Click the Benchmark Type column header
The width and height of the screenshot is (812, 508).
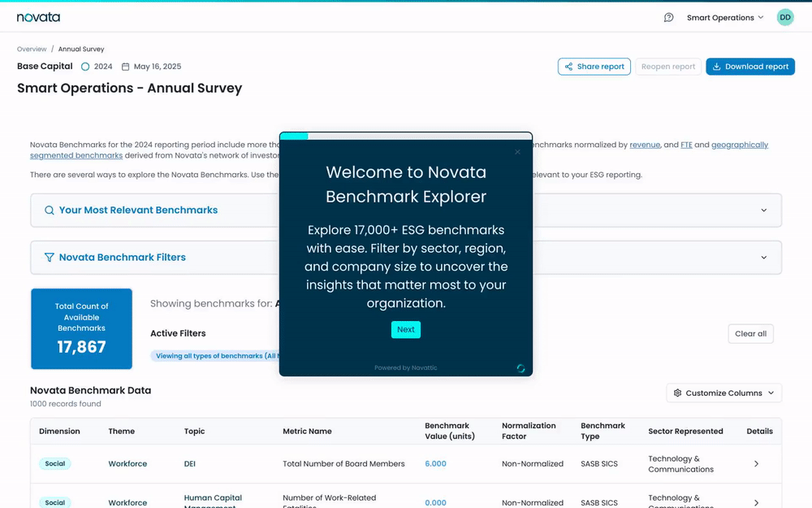tap(603, 431)
